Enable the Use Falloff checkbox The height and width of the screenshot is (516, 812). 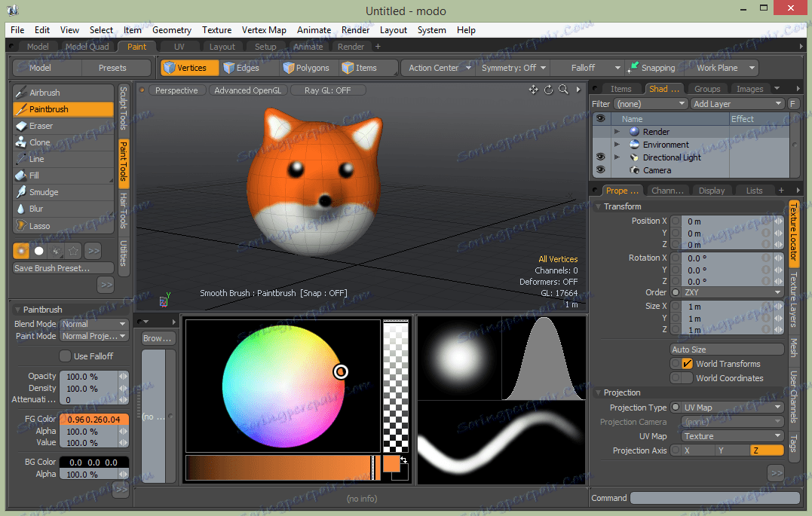[x=65, y=356]
